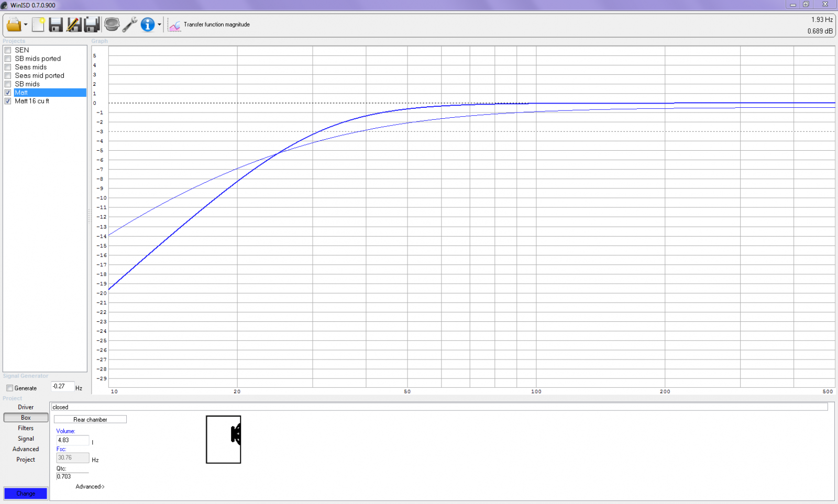Open the driver database speaker icon
The image size is (838, 504).
(112, 25)
